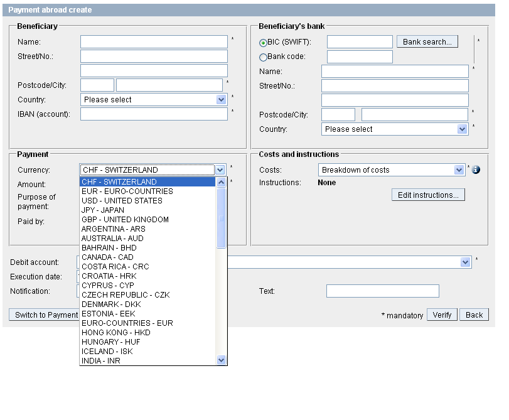Choose AUSTRALIA - AUD currency option
The image size is (509, 420).
(x=147, y=239)
